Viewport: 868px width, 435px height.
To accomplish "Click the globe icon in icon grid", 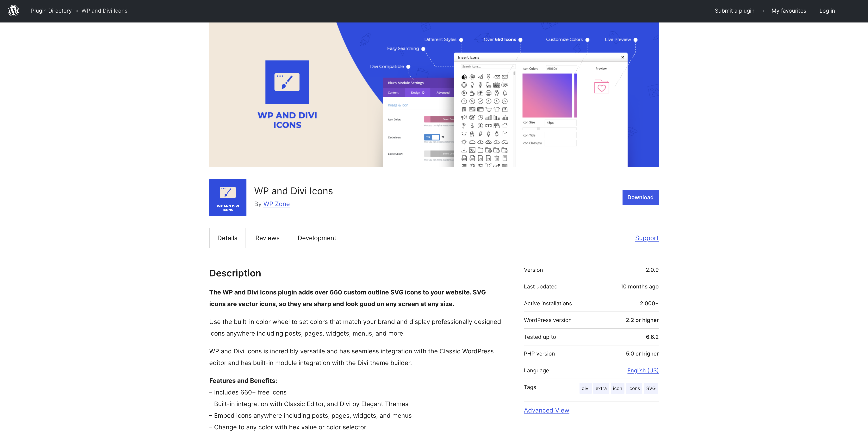I will [x=464, y=85].
